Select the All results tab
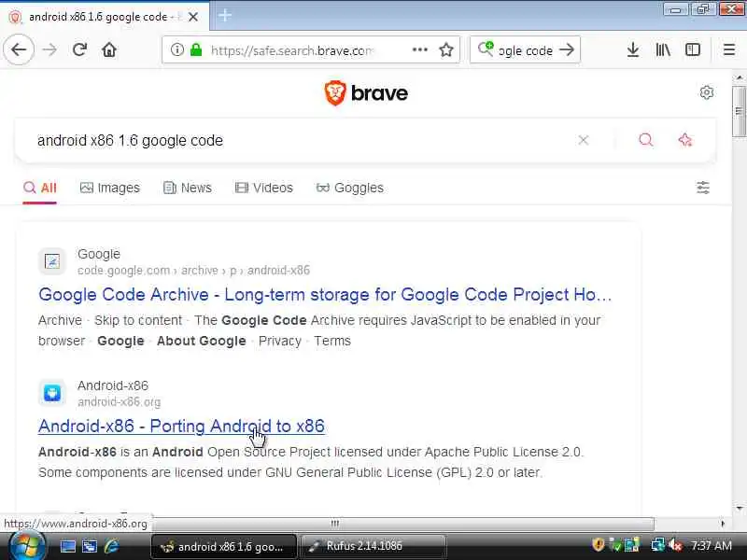Viewport: 747px width, 560px height. click(x=39, y=189)
